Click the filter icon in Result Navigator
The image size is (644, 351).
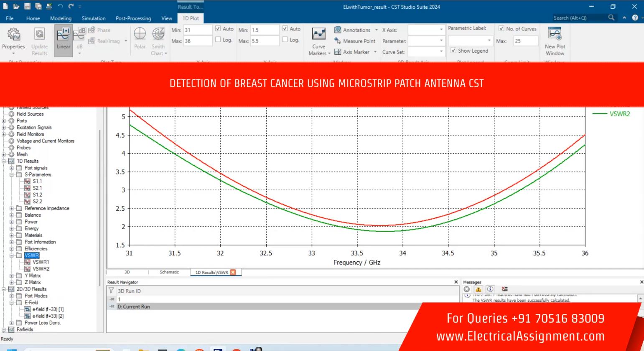click(x=111, y=290)
